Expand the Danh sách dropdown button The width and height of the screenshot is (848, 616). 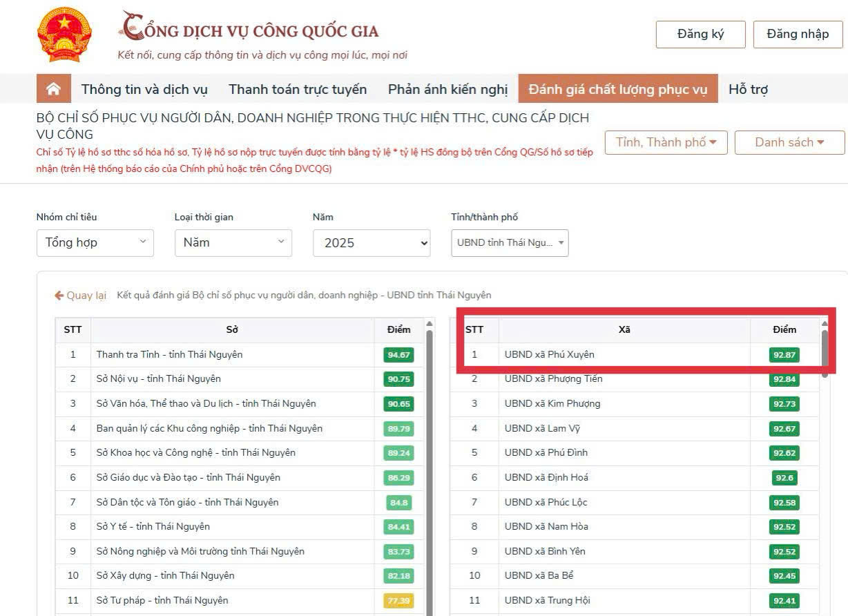tap(789, 142)
